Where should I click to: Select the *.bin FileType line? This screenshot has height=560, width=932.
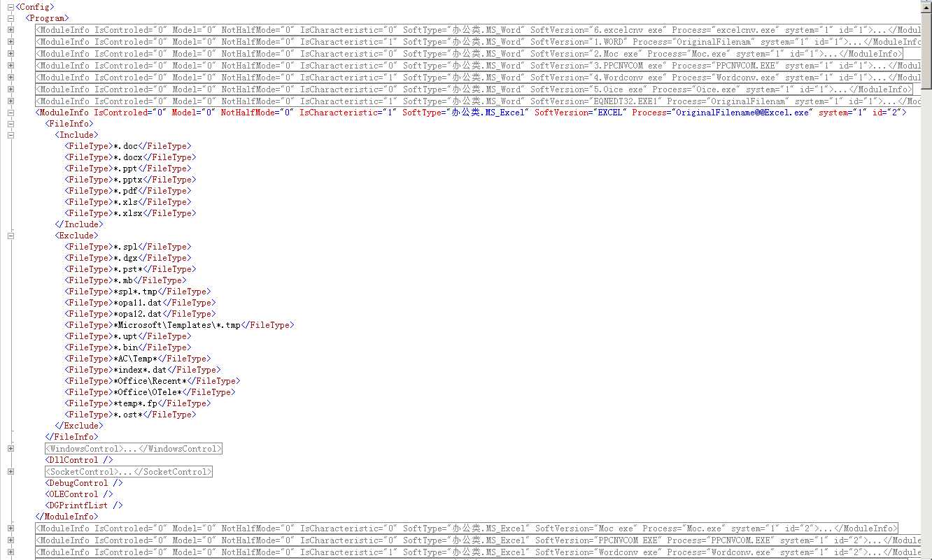coord(128,347)
